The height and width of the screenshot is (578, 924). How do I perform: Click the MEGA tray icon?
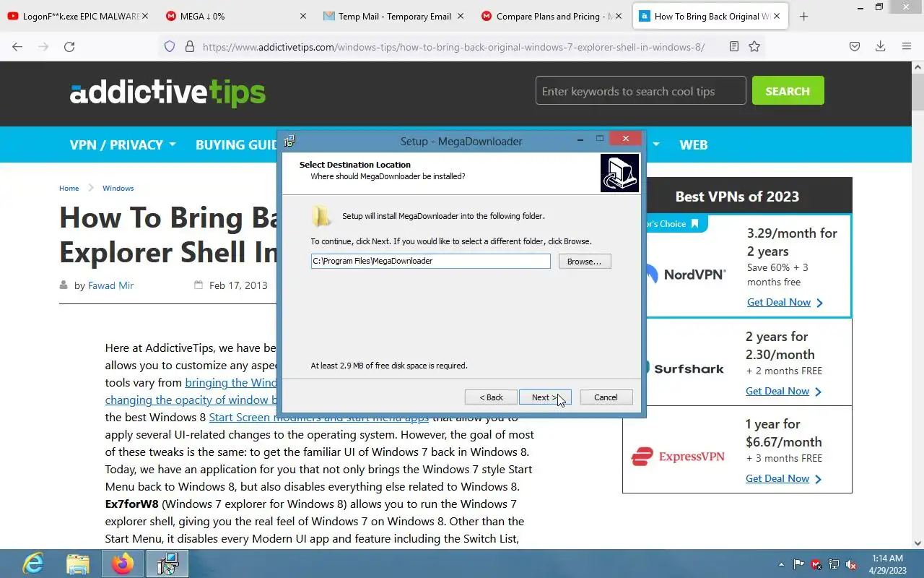coord(816,564)
